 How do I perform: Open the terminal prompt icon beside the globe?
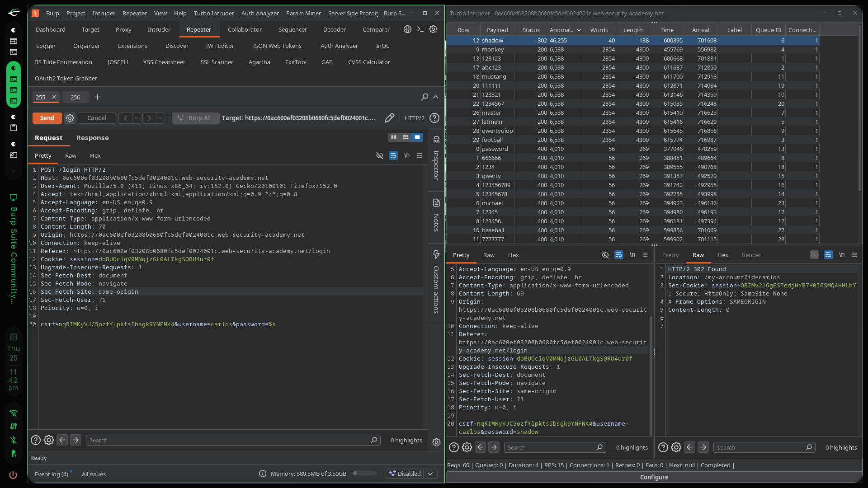tap(420, 29)
